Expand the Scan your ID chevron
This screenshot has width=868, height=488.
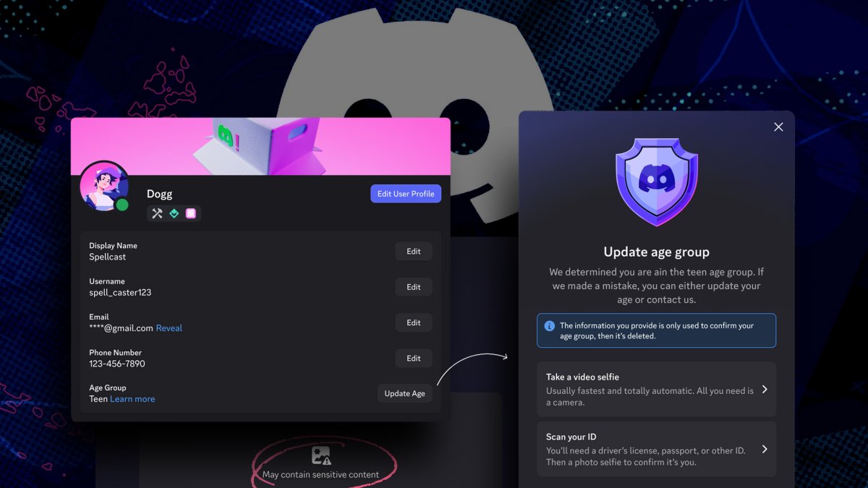[765, 448]
